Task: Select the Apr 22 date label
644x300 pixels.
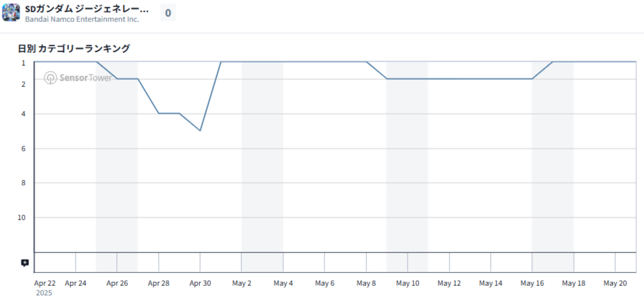Action: (45, 283)
